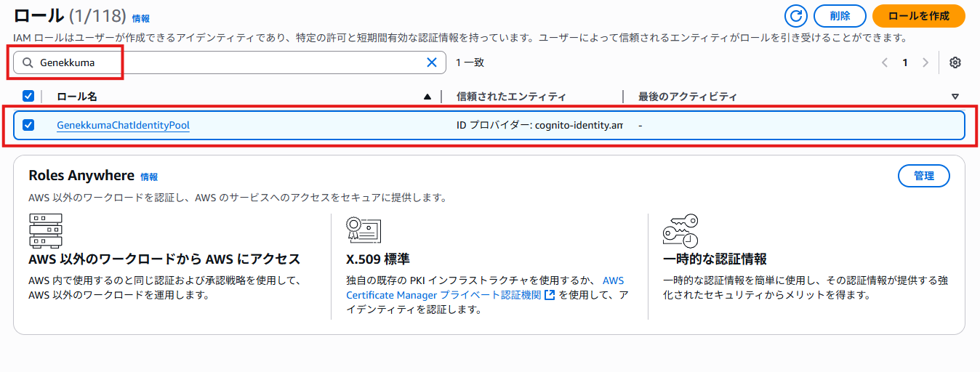
Task: Open AWS Certificate Manager private CA link
Action: click(x=485, y=288)
